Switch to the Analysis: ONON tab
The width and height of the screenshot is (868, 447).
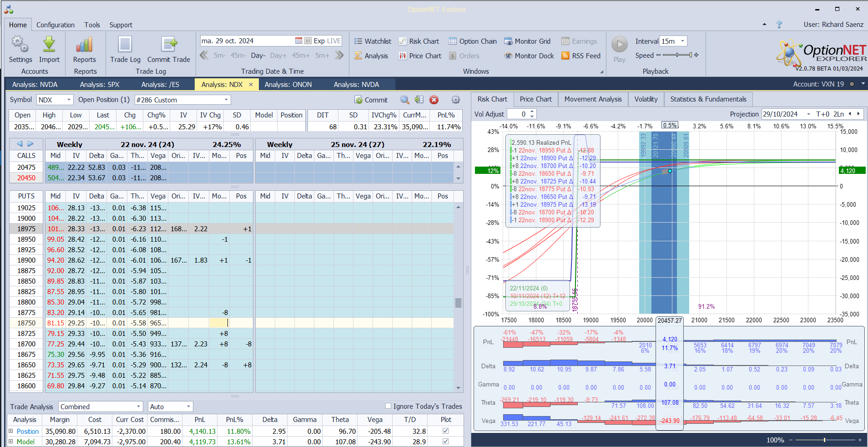pos(288,84)
